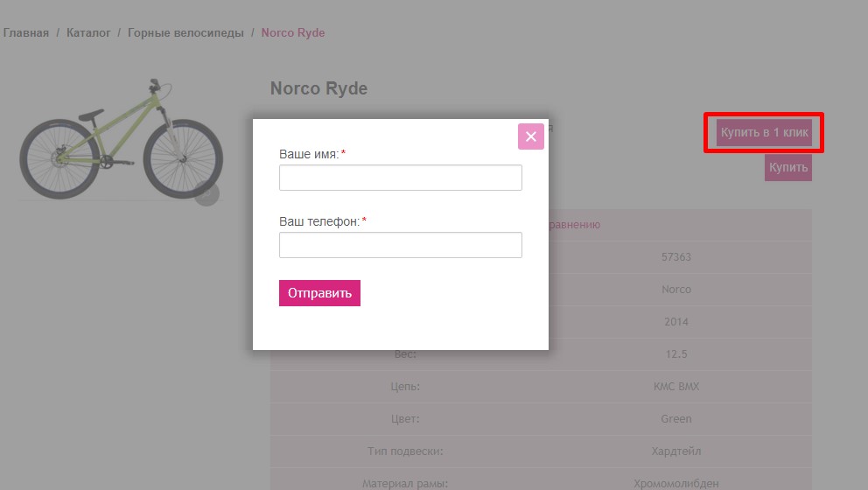The height and width of the screenshot is (490, 868).
Task: Focus the 'Ваш телефон' phone input field
Action: 400,245
